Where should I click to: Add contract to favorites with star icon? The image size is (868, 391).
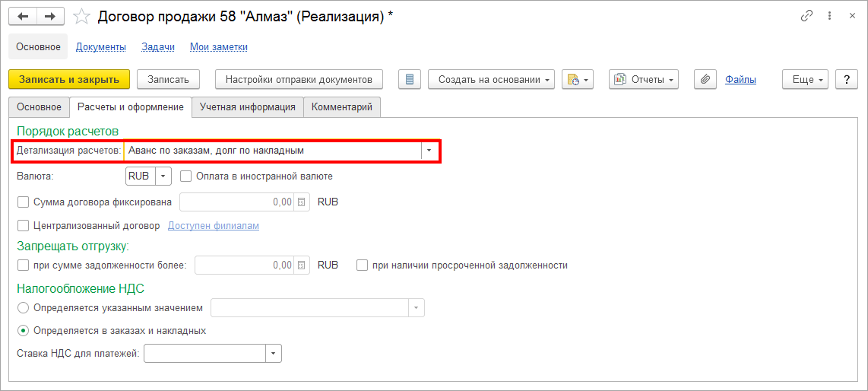pos(84,16)
